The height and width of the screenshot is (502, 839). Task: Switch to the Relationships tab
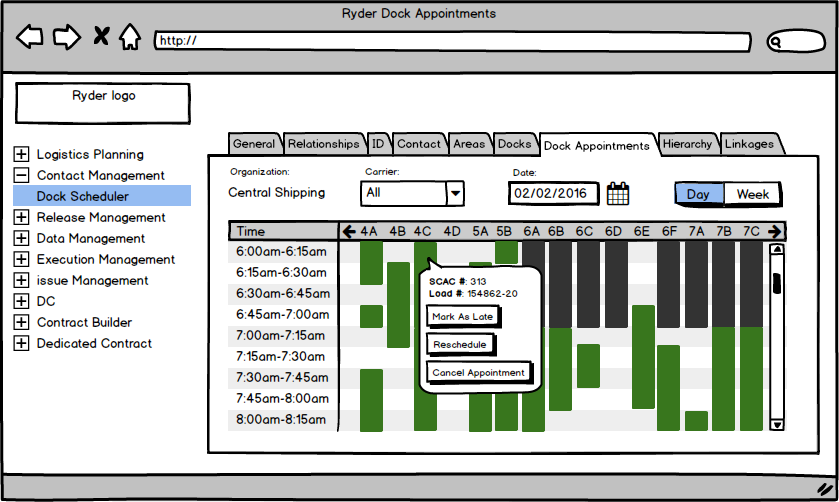click(323, 144)
